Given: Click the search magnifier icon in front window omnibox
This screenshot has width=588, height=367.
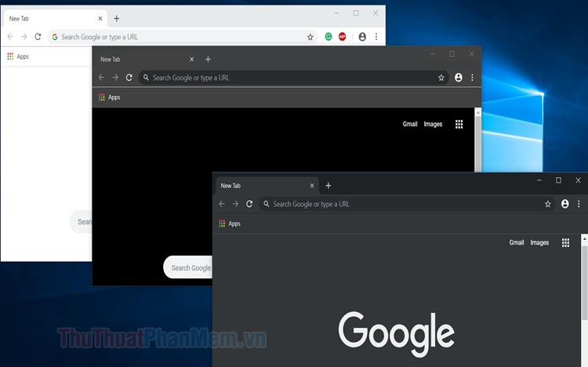Looking at the screenshot, I should click(x=267, y=204).
